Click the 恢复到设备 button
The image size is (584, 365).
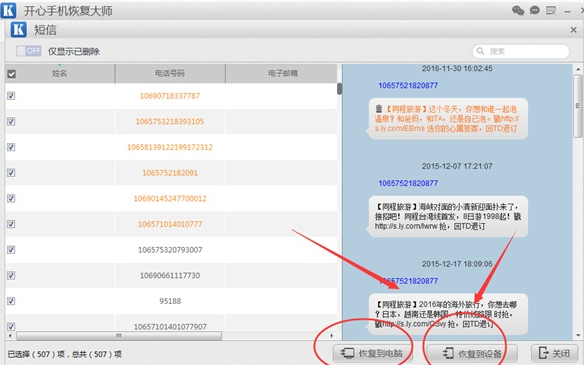pyautogui.click(x=472, y=353)
